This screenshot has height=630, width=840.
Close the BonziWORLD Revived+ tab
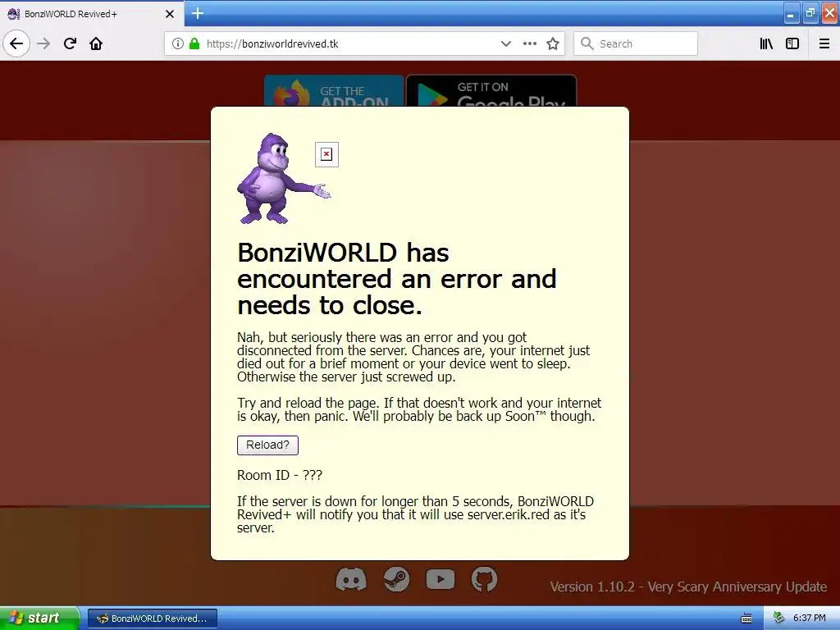click(x=169, y=14)
